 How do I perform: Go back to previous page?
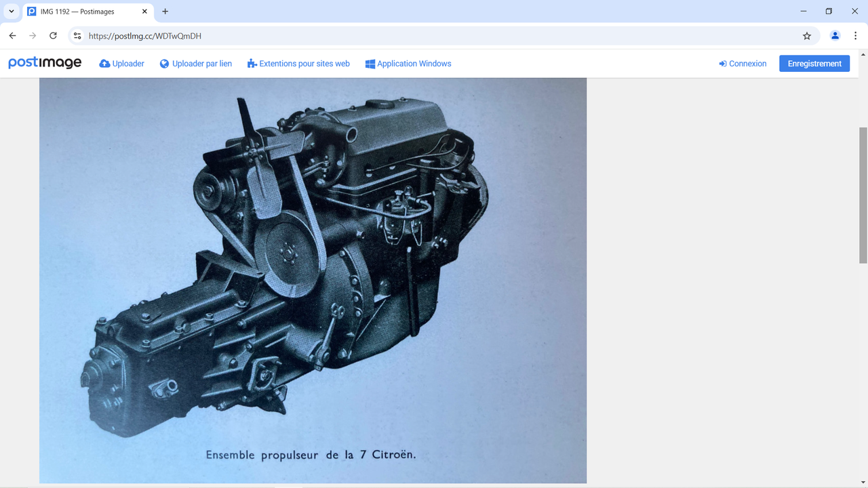click(12, 36)
